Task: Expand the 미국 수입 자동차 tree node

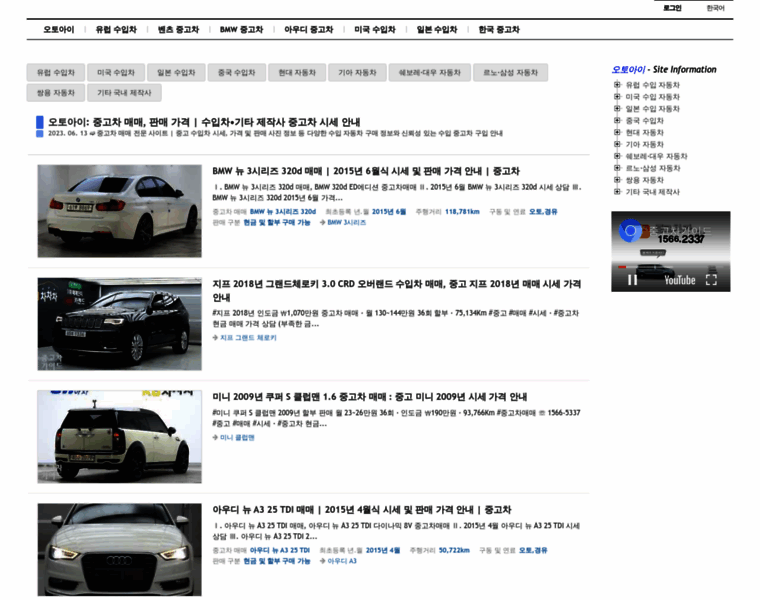Action: click(617, 96)
